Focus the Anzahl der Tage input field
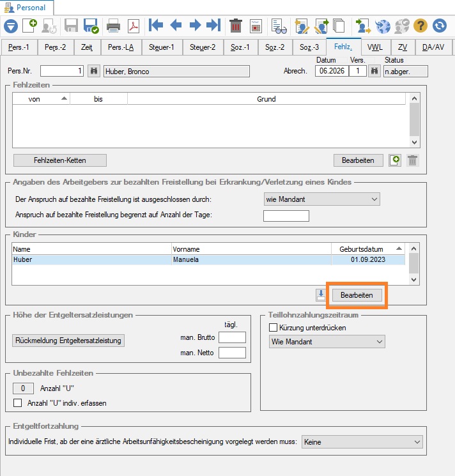The height and width of the screenshot is (476, 455). click(x=286, y=216)
